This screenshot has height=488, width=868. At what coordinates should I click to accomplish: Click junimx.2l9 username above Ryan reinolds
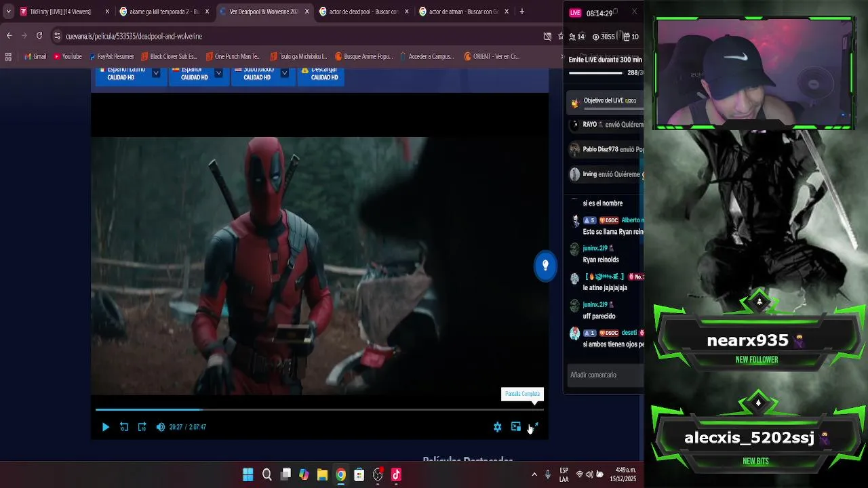[x=595, y=248]
